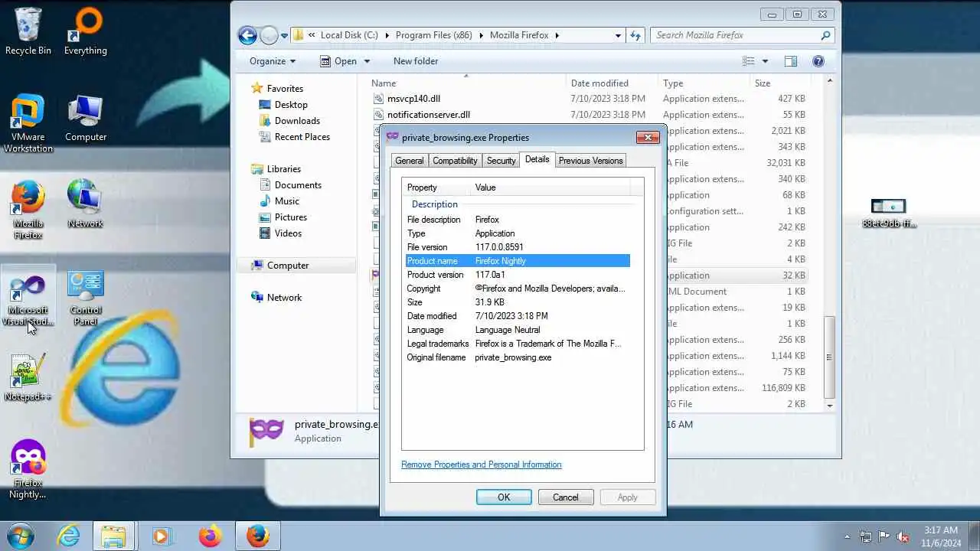
Task: Select the 88efe9db file on the desktop
Action: pyautogui.click(x=888, y=213)
